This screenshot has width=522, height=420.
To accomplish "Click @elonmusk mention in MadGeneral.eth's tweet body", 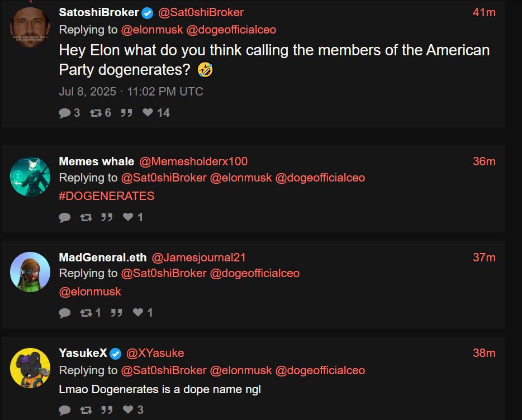I will [x=90, y=292].
